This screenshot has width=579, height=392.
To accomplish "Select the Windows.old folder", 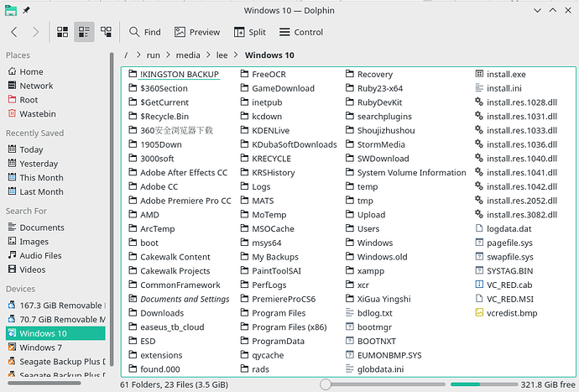I will [376, 257].
